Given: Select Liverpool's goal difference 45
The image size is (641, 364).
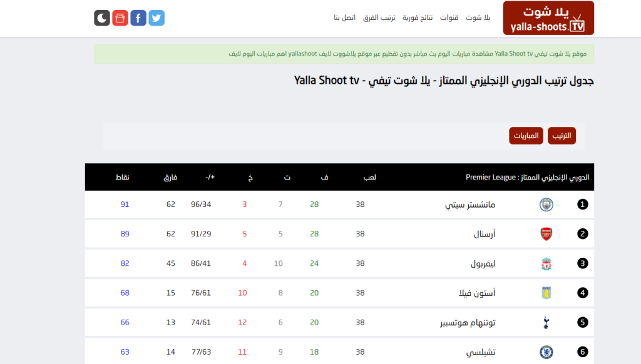Looking at the screenshot, I should 170,263.
